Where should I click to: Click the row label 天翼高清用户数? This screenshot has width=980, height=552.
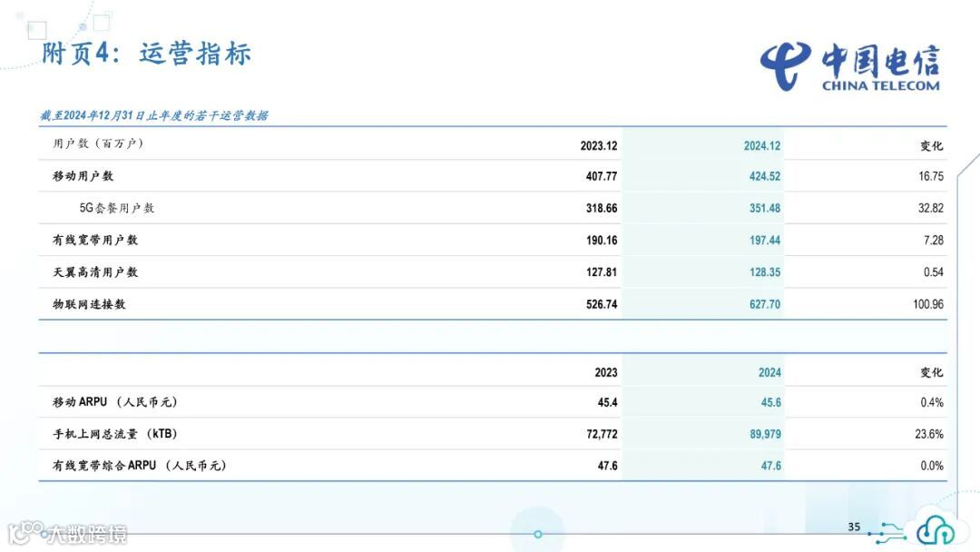pos(95,272)
